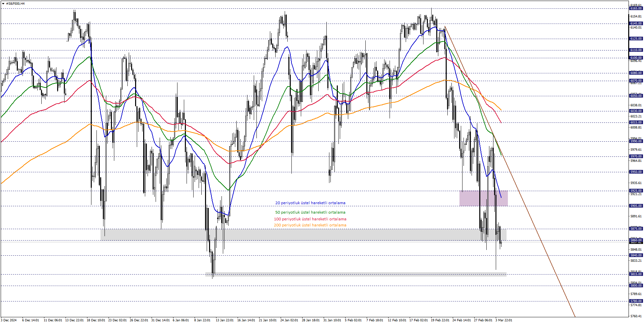Click the 5800.00 price level label
This screenshot has height=324, width=644.
636,286
